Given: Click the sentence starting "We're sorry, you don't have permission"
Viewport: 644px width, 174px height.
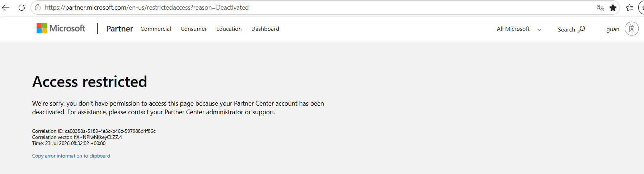Looking at the screenshot, I should 178,108.
